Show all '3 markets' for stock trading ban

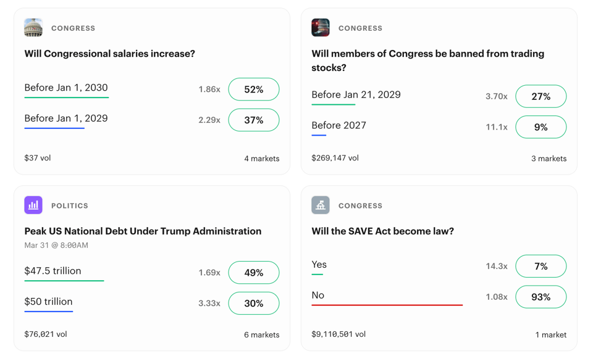click(549, 159)
